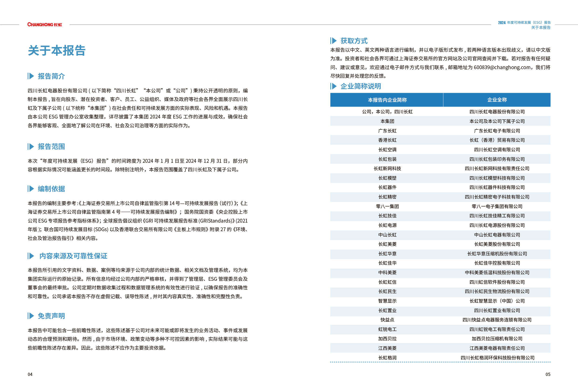Click the cell 四川长虹技佳精工有限公司
The height and width of the screenshot is (392, 578).
click(x=497, y=216)
